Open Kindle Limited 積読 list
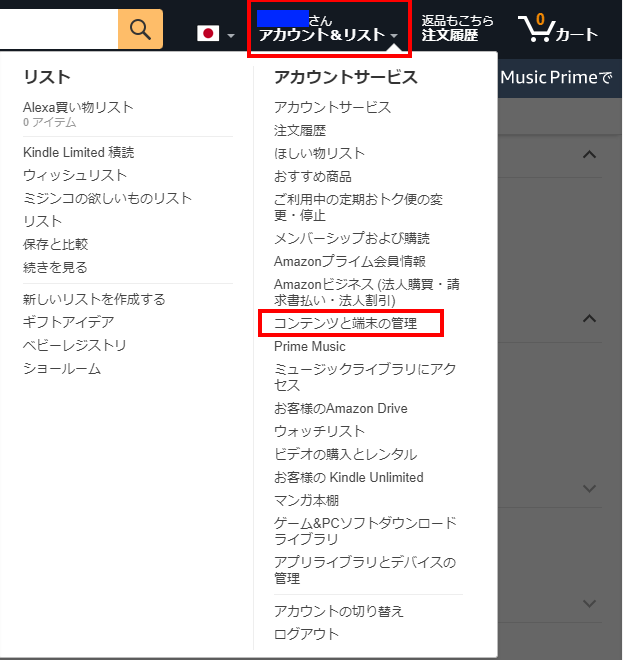Viewport: 623px width, 660px height. [79, 152]
